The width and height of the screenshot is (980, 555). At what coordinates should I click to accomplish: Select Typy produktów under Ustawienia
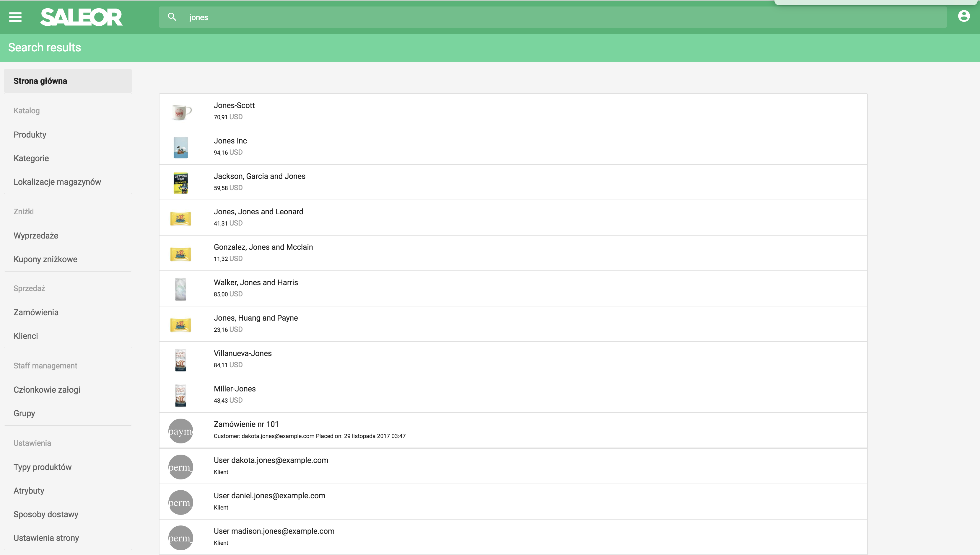click(42, 466)
